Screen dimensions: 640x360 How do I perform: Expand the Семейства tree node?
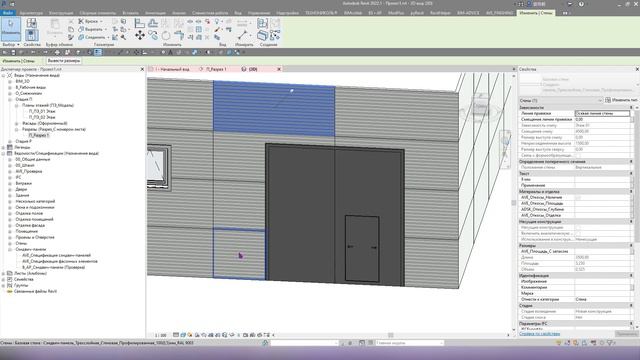click(3, 280)
